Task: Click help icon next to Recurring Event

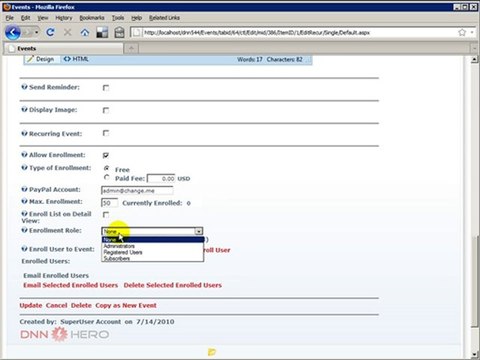Action: click(24, 133)
